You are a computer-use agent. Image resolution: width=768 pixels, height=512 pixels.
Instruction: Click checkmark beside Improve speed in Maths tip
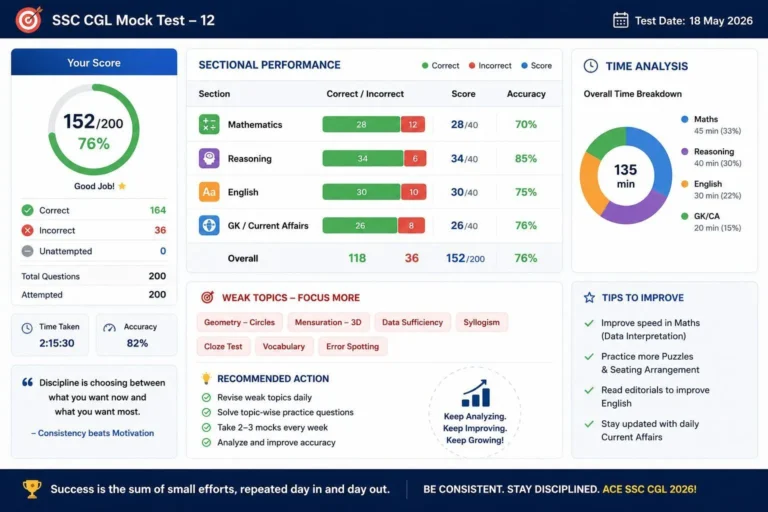coord(589,323)
